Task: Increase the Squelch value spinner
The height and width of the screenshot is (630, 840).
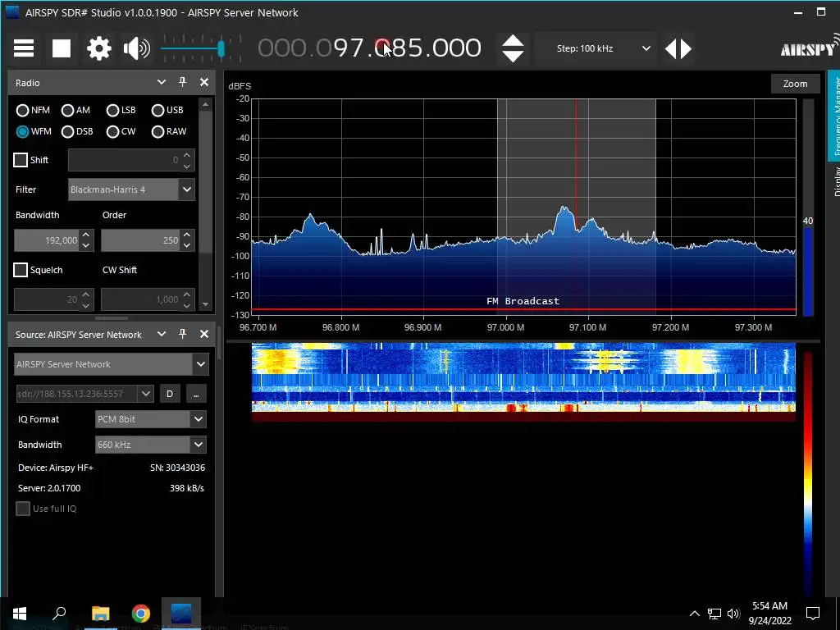Action: (86, 294)
